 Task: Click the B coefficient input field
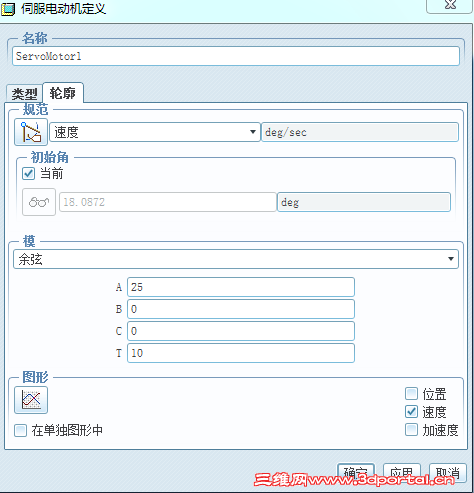click(241, 309)
